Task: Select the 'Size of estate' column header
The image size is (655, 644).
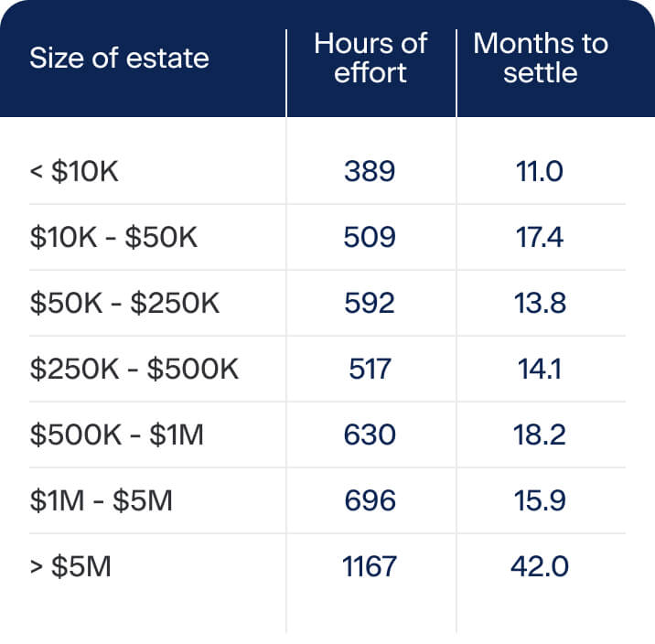Action: [x=119, y=58]
